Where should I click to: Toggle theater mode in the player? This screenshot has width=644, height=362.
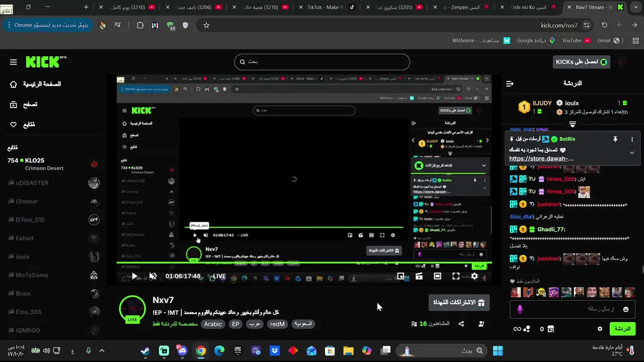(x=438, y=276)
